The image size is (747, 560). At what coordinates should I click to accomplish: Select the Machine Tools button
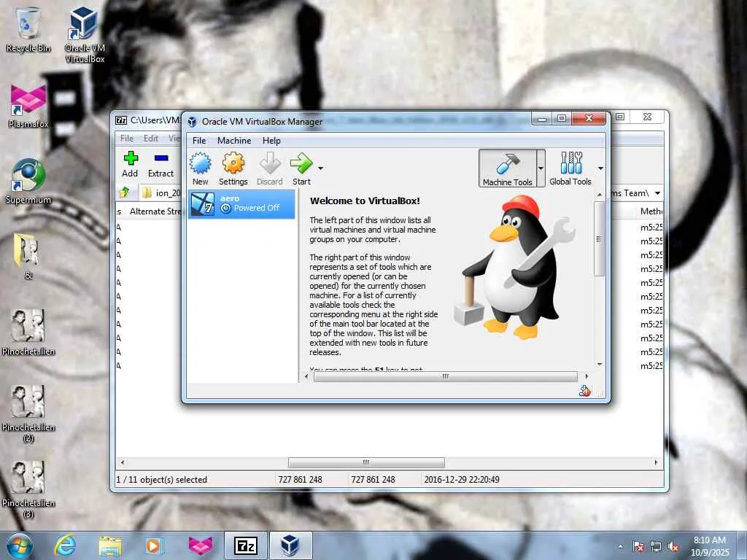508,168
